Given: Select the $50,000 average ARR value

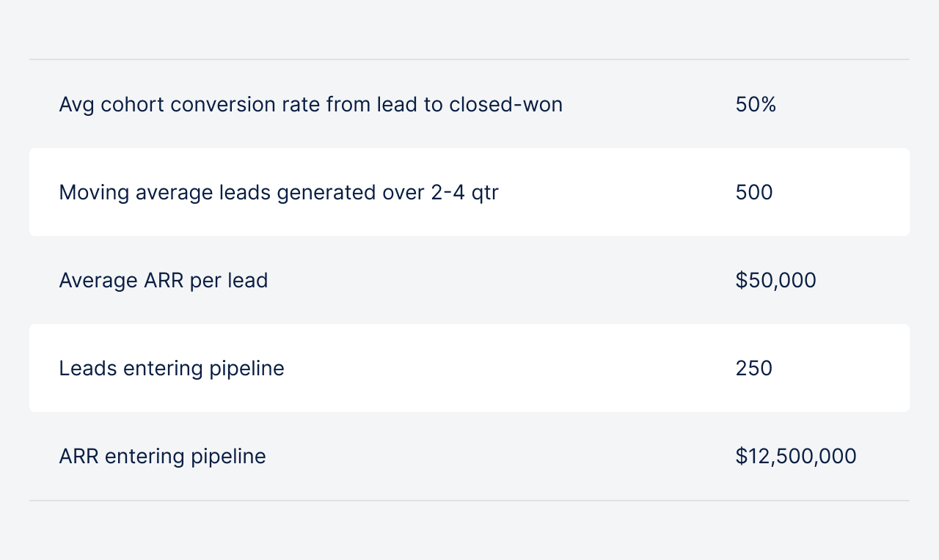Looking at the screenshot, I should (x=775, y=281).
